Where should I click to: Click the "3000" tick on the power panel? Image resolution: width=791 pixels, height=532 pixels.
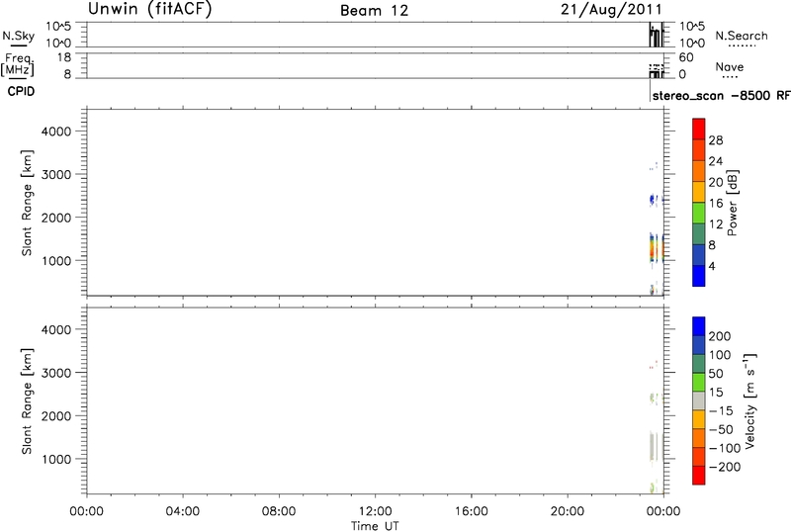(55, 174)
